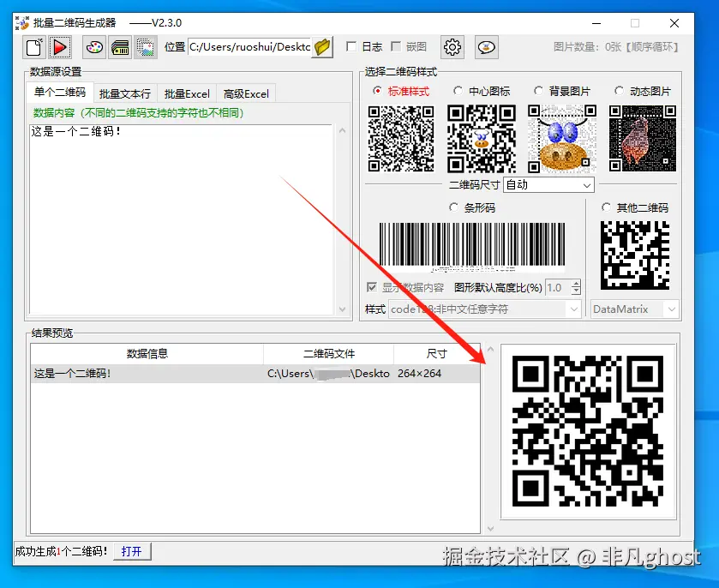719x588 pixels.
Task: Click the chat bubble feedback icon
Action: (x=487, y=47)
